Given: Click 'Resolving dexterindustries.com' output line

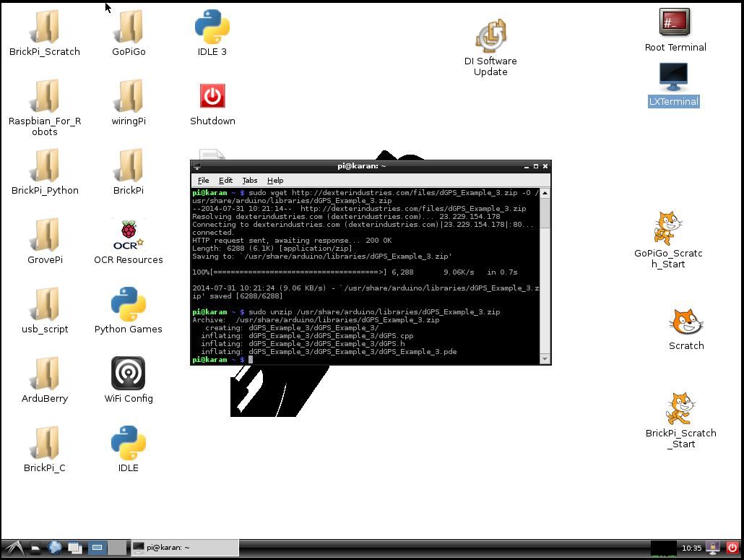Looking at the screenshot, I should (346, 216).
